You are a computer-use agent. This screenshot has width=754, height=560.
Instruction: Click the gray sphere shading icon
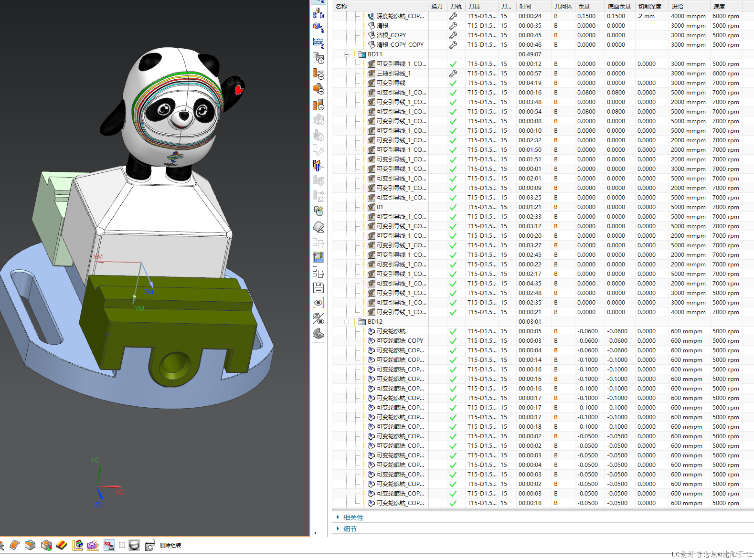[134, 545]
